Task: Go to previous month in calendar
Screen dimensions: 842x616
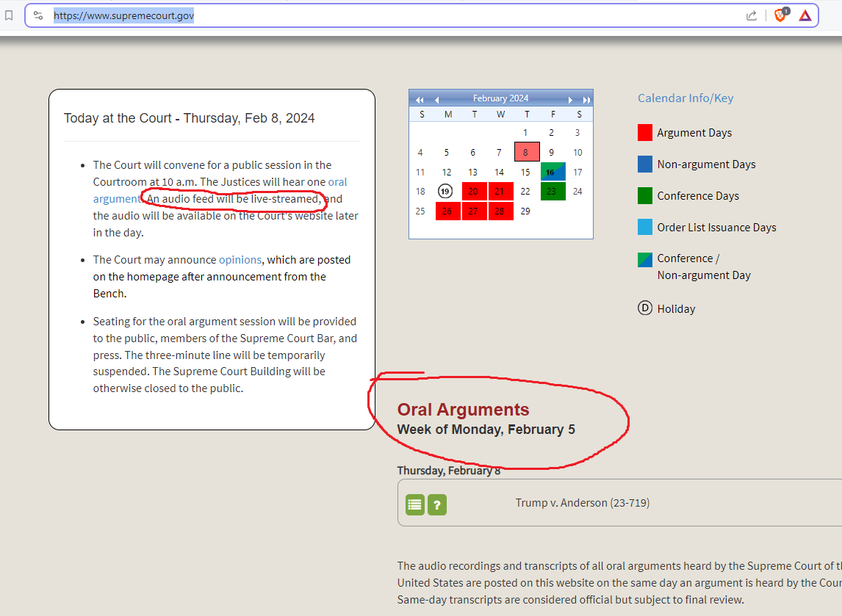Action: [x=437, y=100]
